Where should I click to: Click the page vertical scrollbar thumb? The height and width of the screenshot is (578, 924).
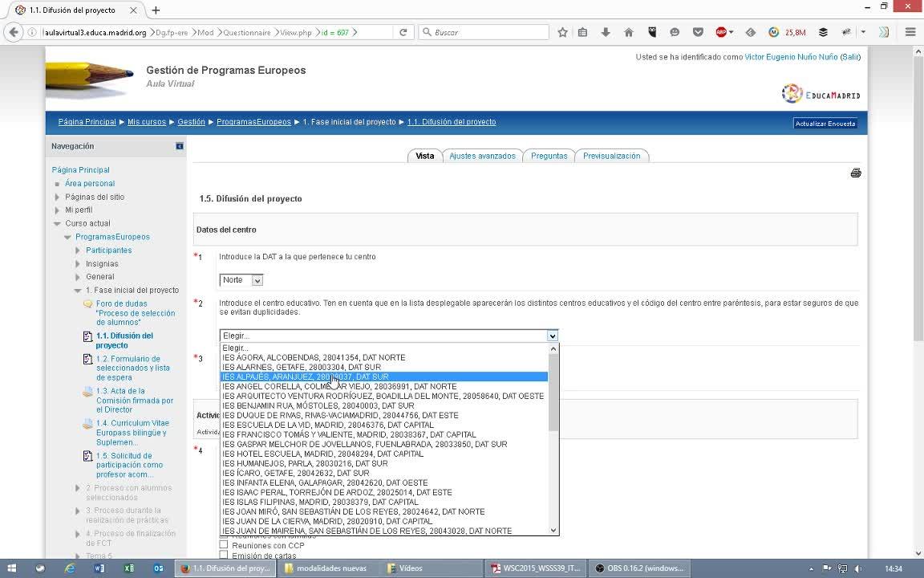coord(918,199)
